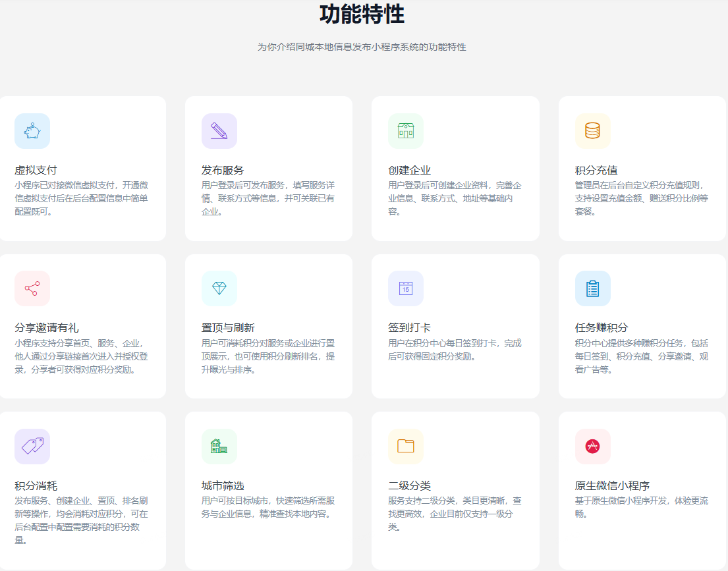Screen dimensions: 728x571
Task: Click the diamond icon for 置顶与刷新
Action: tap(219, 288)
